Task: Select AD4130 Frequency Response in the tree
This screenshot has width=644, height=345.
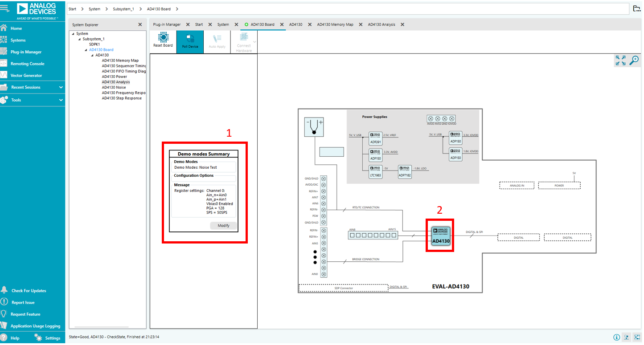Action: 124,93
